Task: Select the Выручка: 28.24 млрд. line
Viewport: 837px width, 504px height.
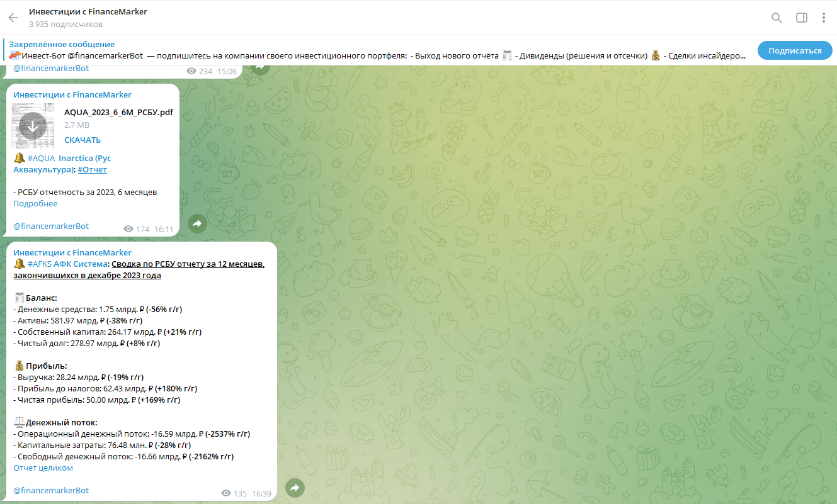Action: 79,378
